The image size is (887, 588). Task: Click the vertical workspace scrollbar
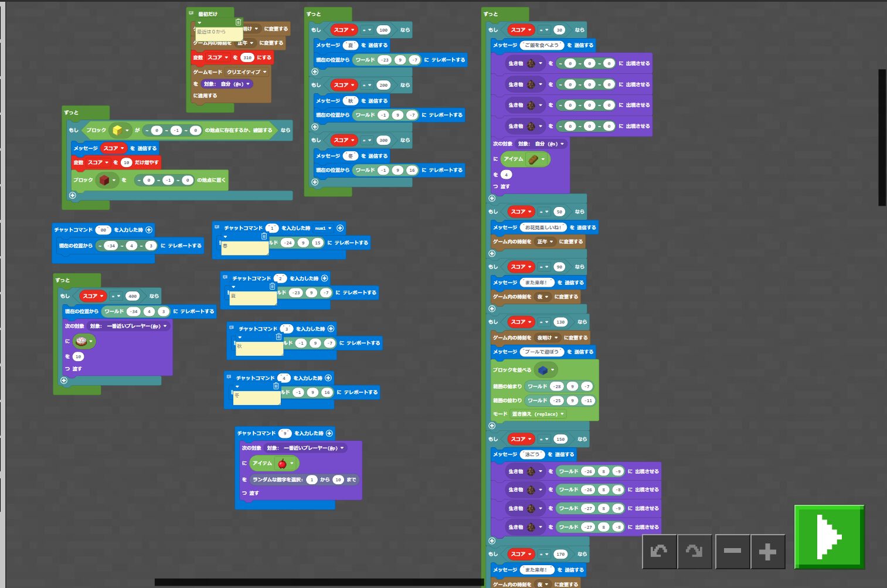click(x=882, y=138)
